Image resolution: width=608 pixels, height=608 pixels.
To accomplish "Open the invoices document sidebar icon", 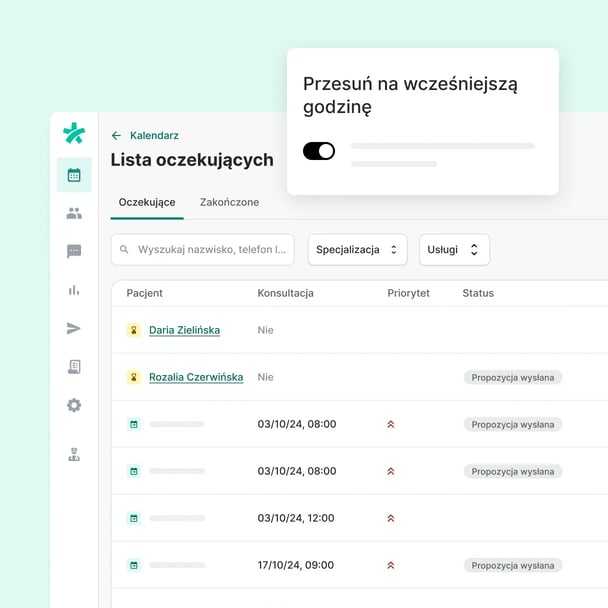I will click(74, 366).
